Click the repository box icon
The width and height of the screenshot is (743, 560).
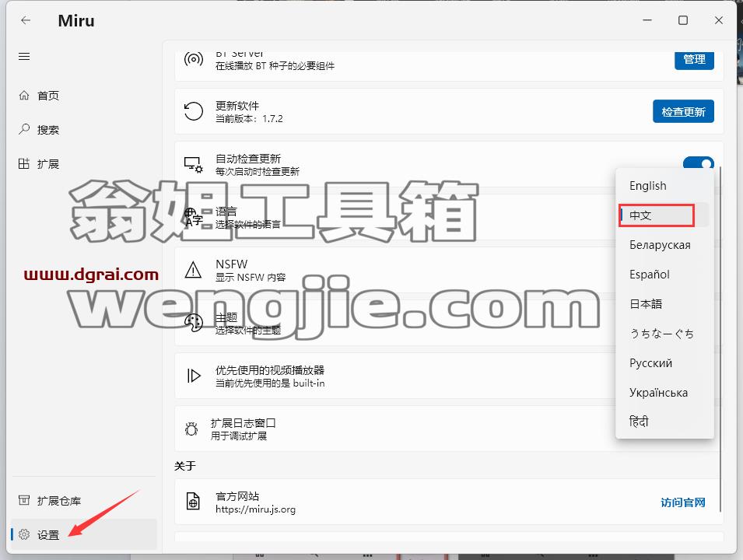[23, 500]
